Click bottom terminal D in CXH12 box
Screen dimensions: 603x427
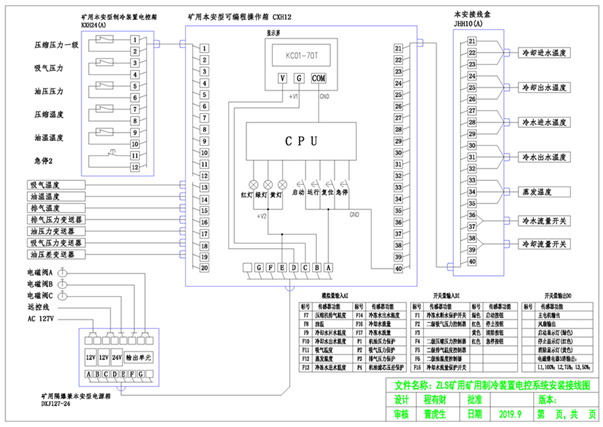pos(294,267)
